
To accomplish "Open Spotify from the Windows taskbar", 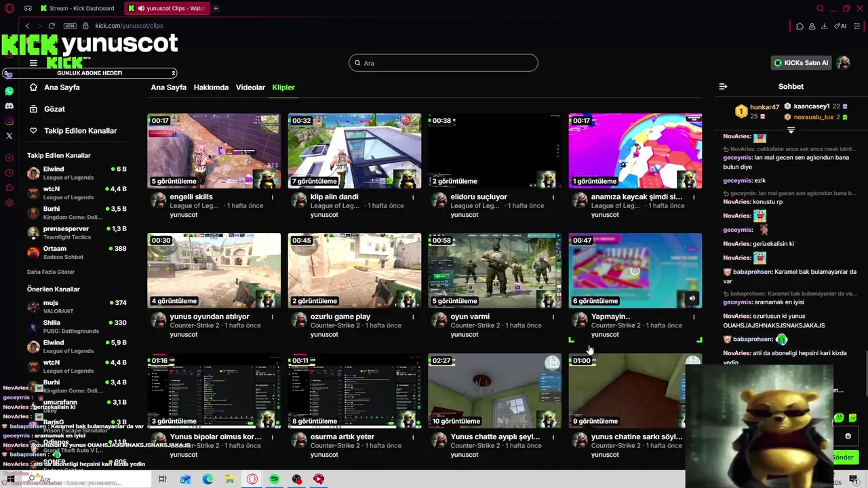I will [275, 479].
